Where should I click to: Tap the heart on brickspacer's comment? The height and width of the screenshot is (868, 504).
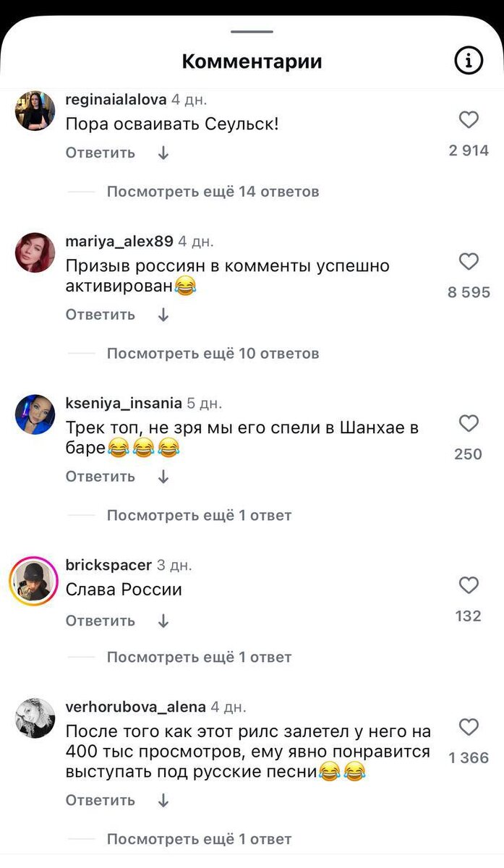point(469,585)
